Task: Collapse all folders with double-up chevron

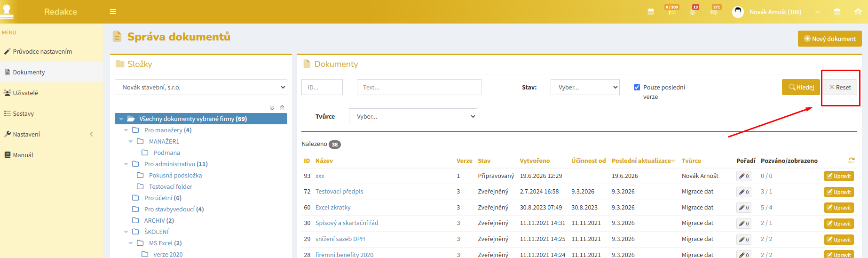Action: (282, 107)
